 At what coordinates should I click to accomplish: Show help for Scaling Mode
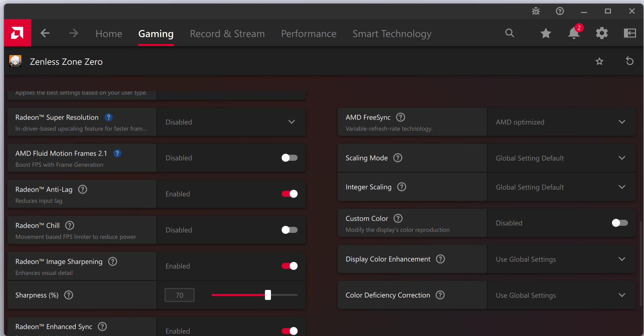click(x=398, y=157)
